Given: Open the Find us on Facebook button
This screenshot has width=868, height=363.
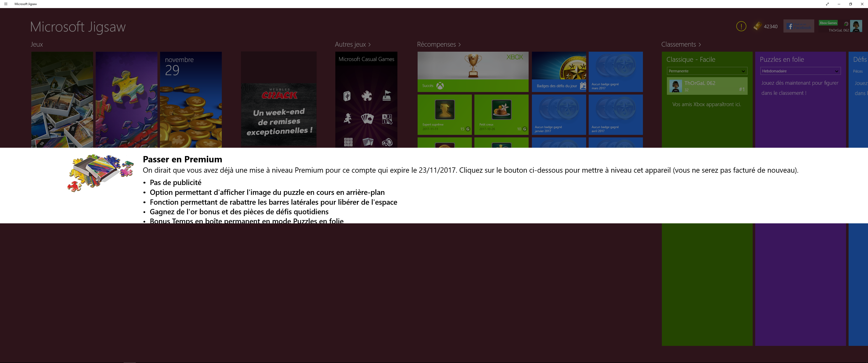Looking at the screenshot, I should click(798, 26).
